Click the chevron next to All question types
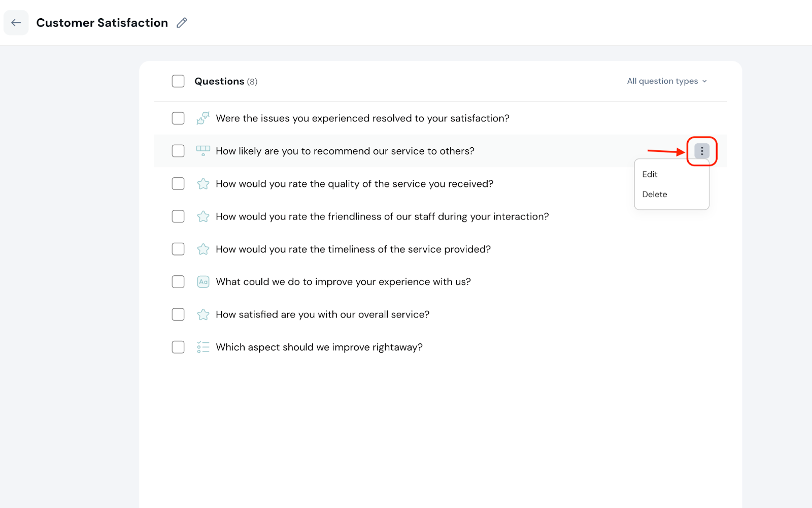The image size is (812, 508). pyautogui.click(x=704, y=81)
